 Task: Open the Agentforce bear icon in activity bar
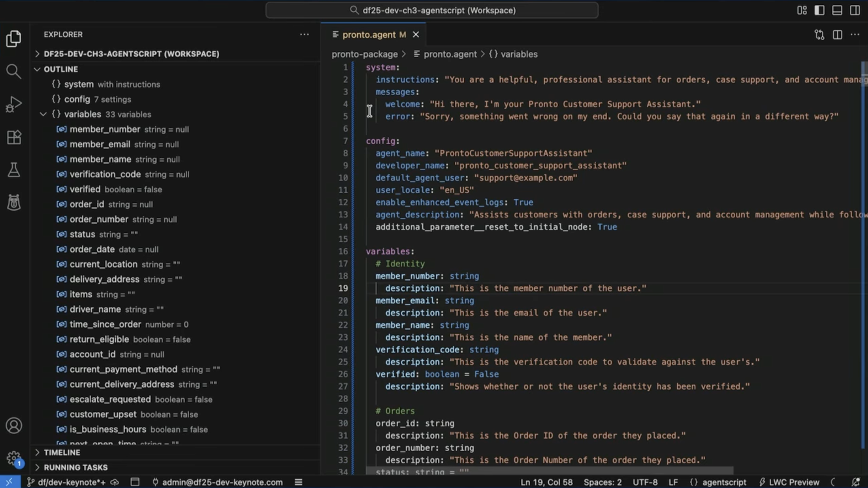[x=13, y=202]
